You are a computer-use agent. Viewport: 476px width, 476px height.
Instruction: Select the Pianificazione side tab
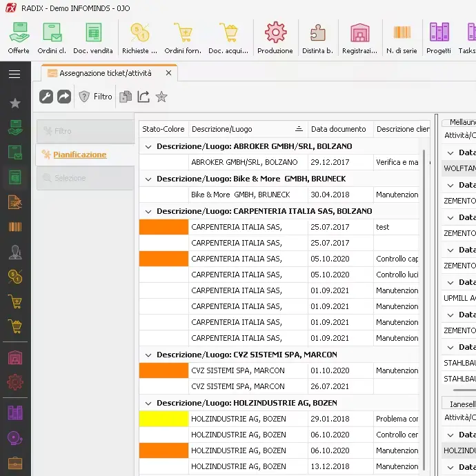pos(86,155)
